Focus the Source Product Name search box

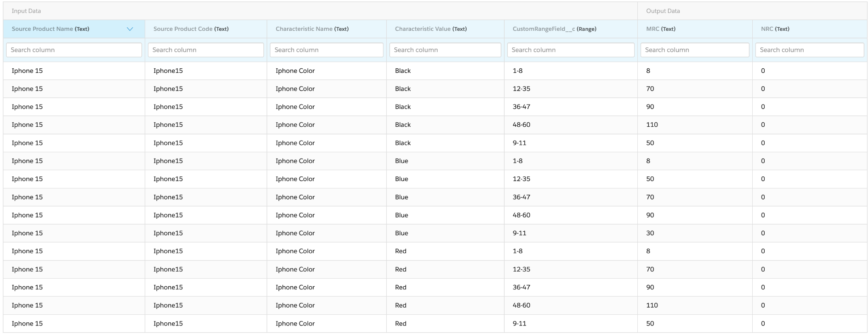pos(74,50)
